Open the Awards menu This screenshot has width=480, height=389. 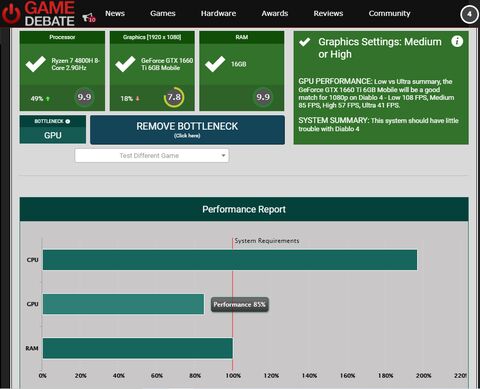point(275,13)
